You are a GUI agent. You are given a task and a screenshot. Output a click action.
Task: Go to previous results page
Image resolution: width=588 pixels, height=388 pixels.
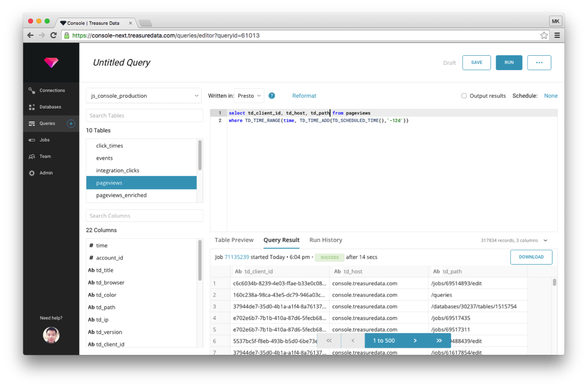point(353,341)
